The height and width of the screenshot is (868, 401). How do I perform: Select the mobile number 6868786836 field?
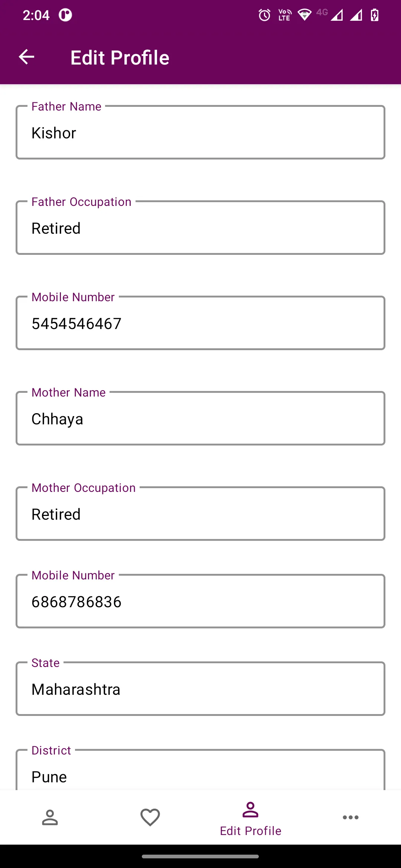click(200, 601)
